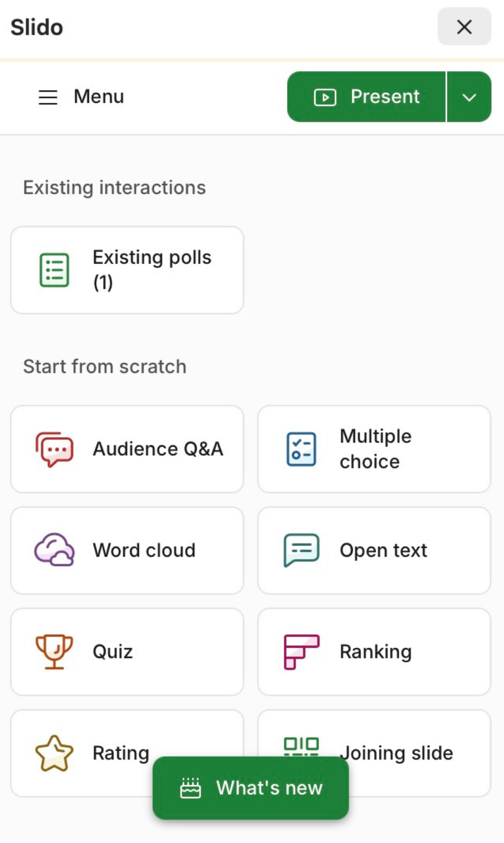Viewport: 504px width, 843px height.
Task: Select the Audience Q&A label
Action: [158, 449]
